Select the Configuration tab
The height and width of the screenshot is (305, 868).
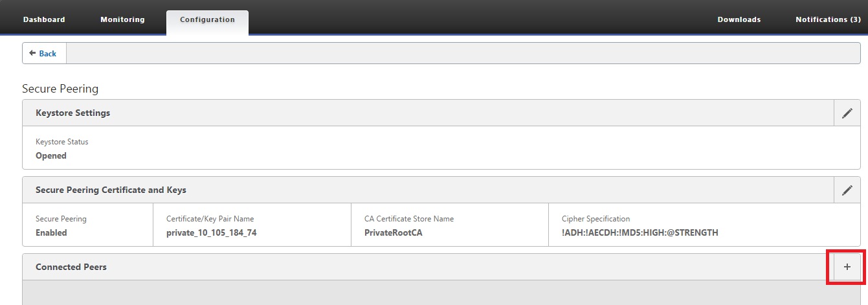click(x=207, y=20)
